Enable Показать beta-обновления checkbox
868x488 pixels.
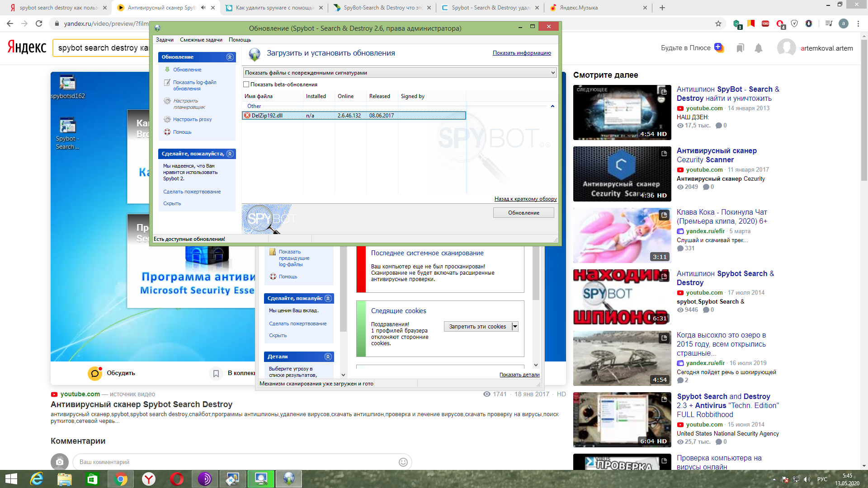246,84
